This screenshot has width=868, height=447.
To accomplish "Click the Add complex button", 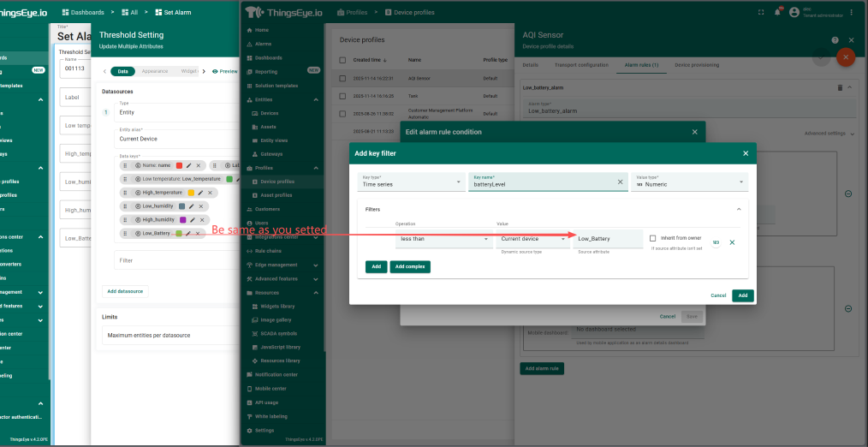I will (410, 267).
